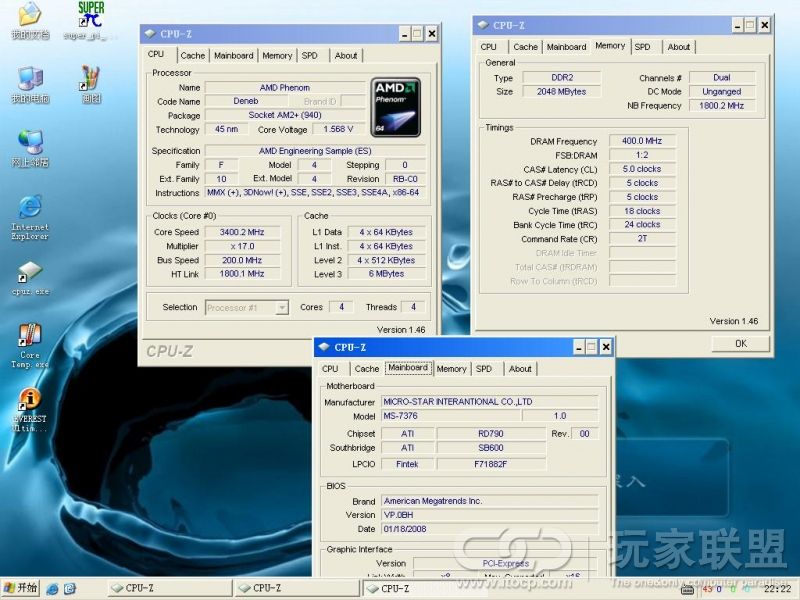This screenshot has height=600, width=800.
Task: Close the motherboard CPU-Z window
Action: [x=606, y=347]
